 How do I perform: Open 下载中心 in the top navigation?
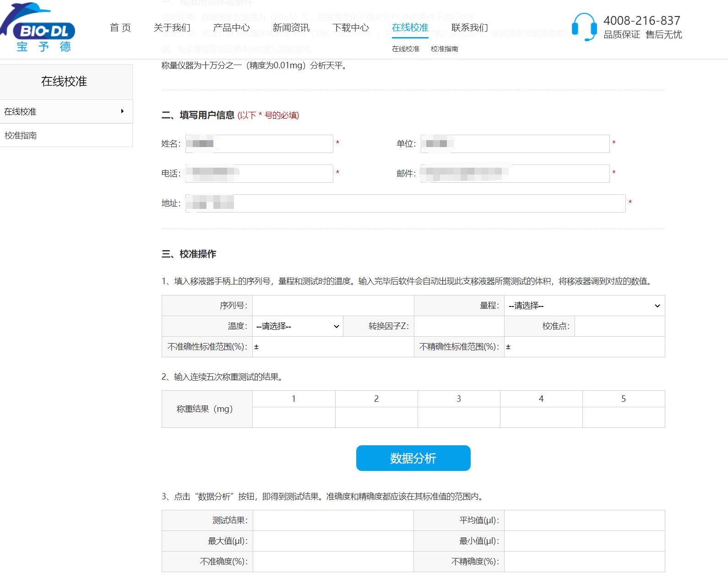(351, 27)
